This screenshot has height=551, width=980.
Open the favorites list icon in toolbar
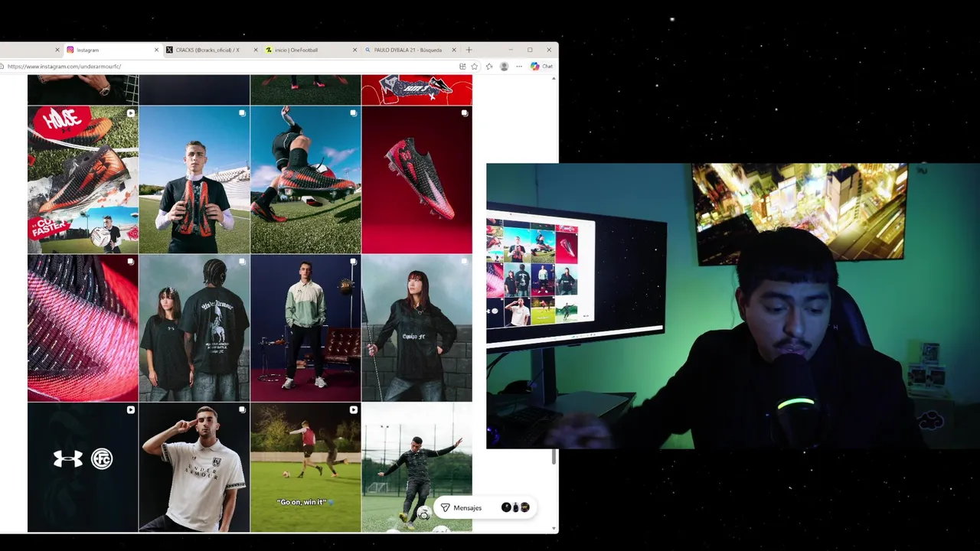[x=489, y=67]
